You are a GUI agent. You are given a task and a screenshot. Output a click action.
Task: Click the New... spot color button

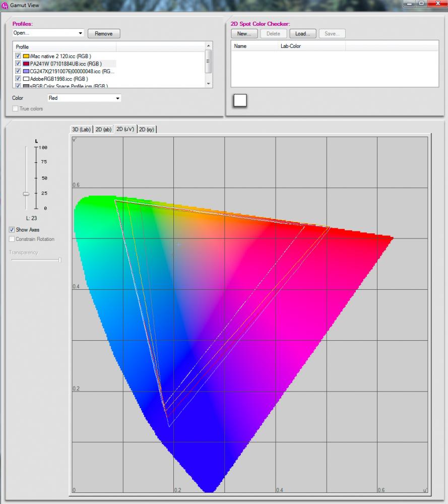244,34
